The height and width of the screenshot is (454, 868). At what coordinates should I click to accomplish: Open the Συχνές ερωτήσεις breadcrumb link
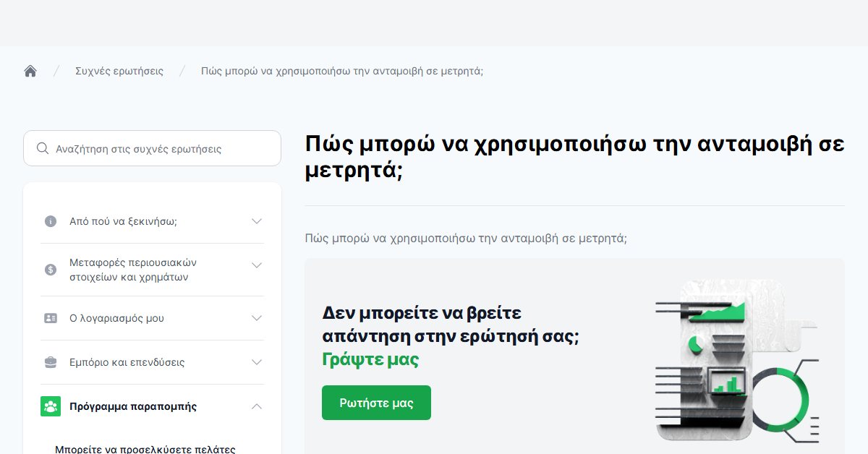119,71
